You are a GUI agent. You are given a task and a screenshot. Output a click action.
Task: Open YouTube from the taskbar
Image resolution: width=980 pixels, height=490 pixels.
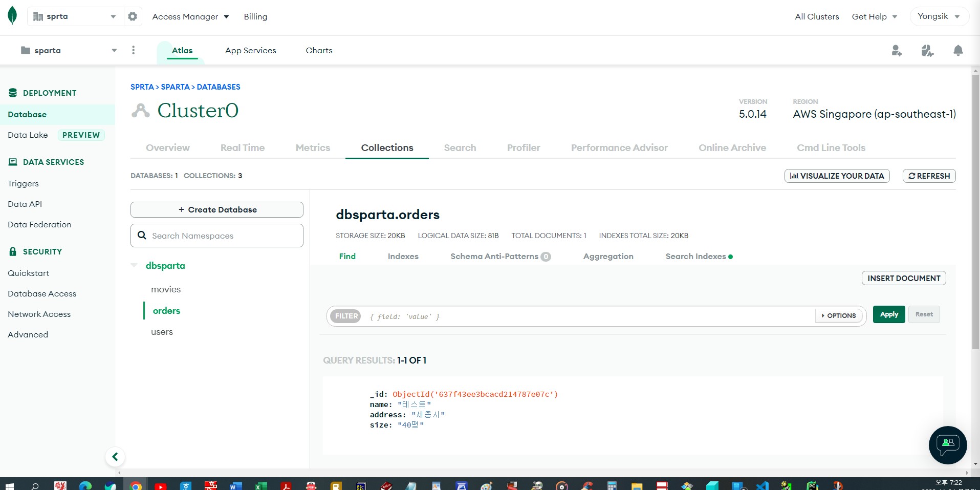(161, 485)
